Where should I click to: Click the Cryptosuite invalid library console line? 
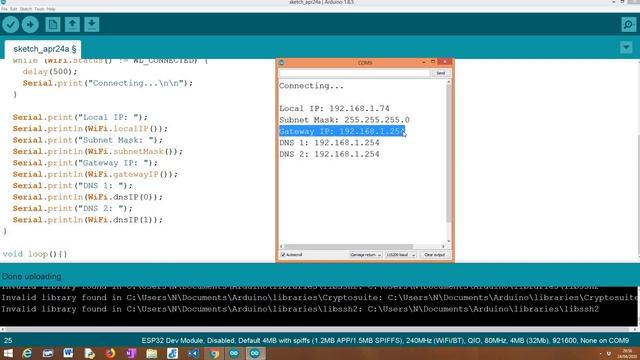[320, 298]
